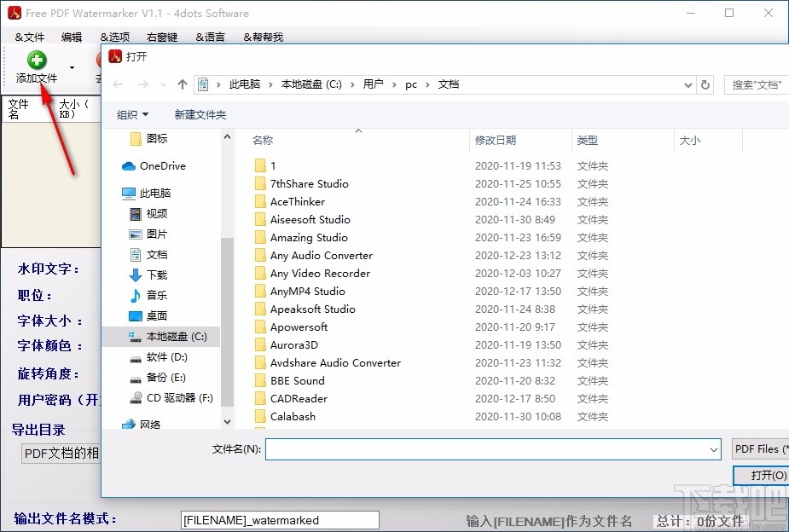Select the AceThinker folder
Screen dimensions: 789x532
(290, 202)
